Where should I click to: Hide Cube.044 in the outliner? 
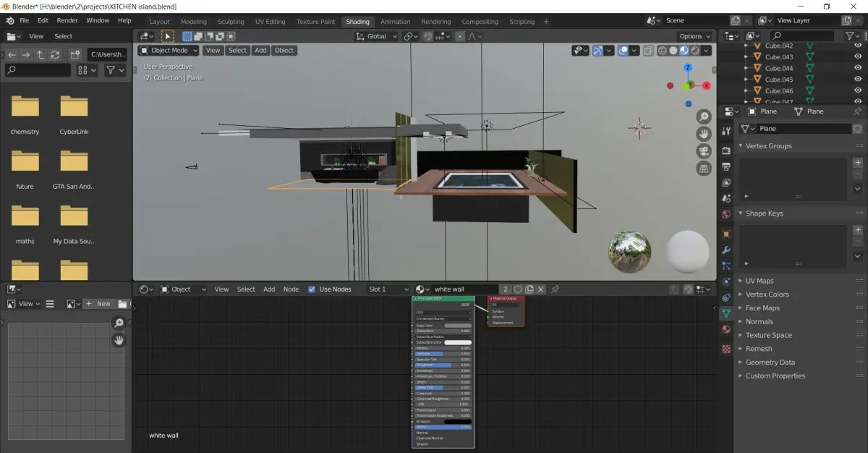pyautogui.click(x=858, y=68)
